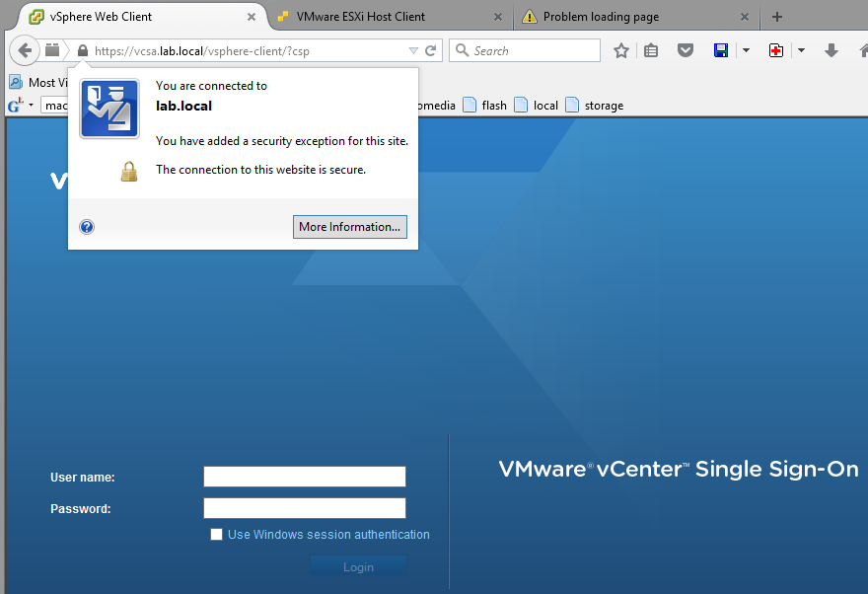
Task: Click the browser Back arrow button
Action: click(25, 51)
